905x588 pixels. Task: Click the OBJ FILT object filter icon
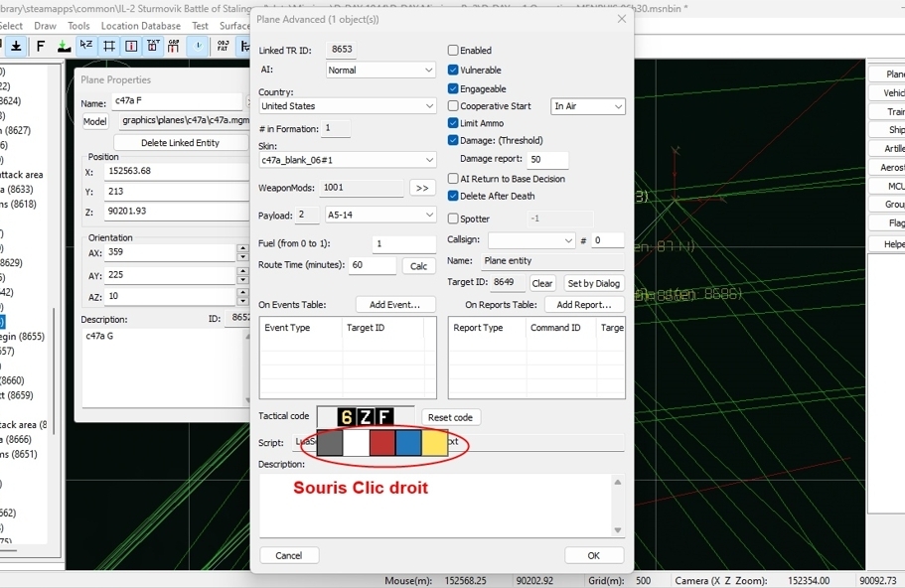223,46
